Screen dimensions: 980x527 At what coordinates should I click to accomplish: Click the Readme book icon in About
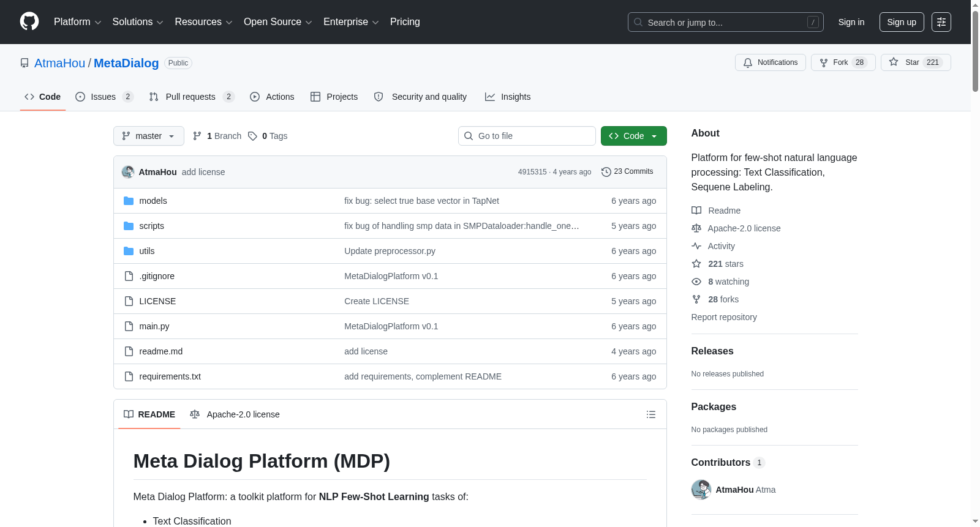coord(696,211)
